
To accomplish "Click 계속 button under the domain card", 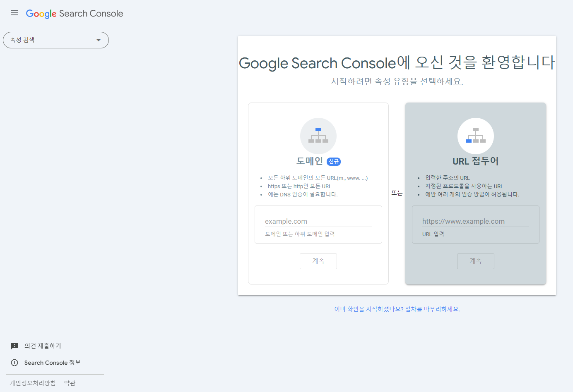I will (318, 261).
